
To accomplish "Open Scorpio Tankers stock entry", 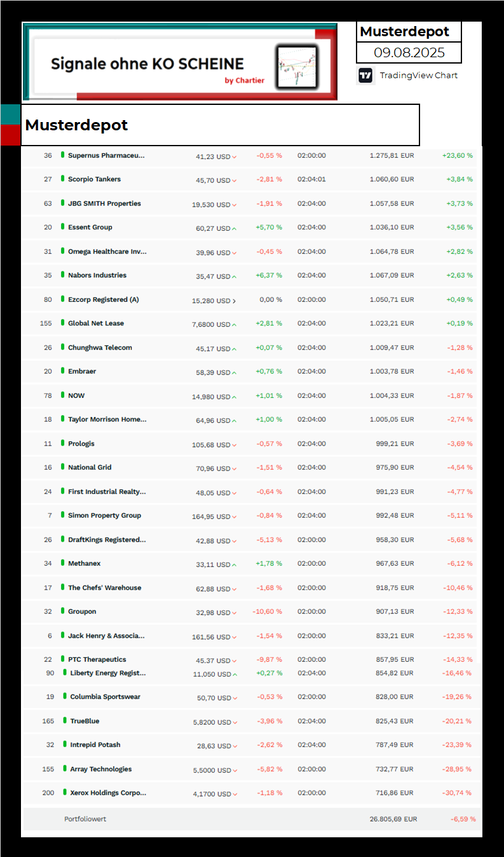I will click(250, 179).
